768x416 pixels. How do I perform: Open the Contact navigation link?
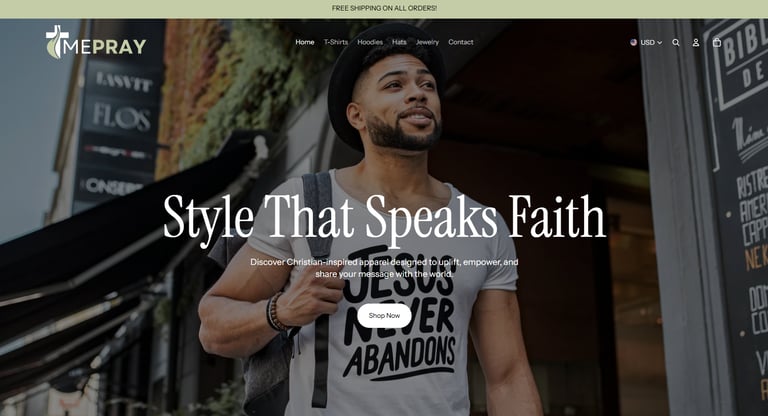(x=460, y=42)
